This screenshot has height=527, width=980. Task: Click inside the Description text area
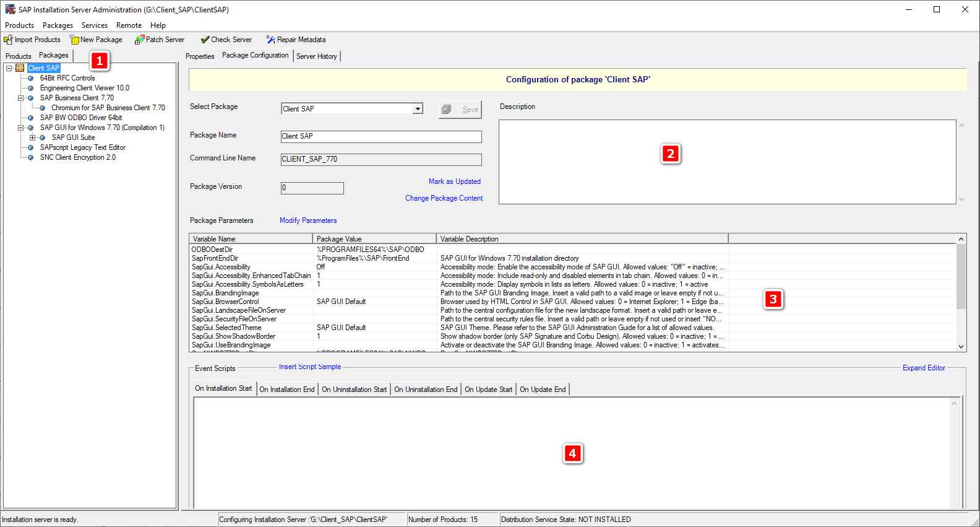coord(728,162)
